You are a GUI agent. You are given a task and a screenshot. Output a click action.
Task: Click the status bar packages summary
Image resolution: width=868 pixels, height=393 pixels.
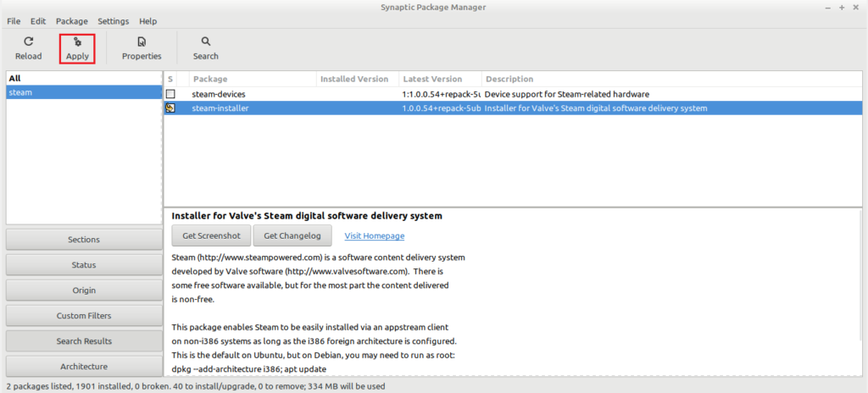[196, 386]
